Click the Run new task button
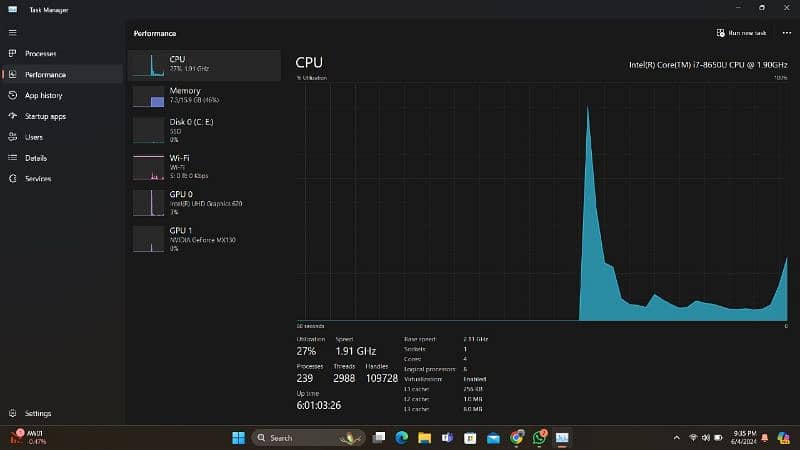800x450 pixels. [741, 33]
